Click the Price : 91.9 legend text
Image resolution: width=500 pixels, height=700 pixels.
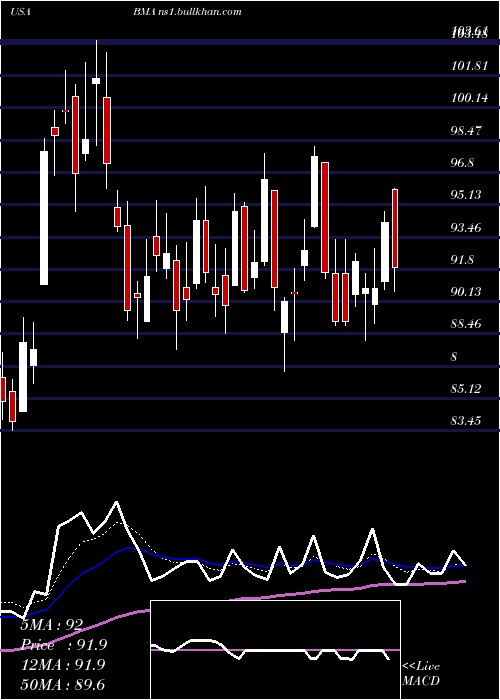point(63,645)
